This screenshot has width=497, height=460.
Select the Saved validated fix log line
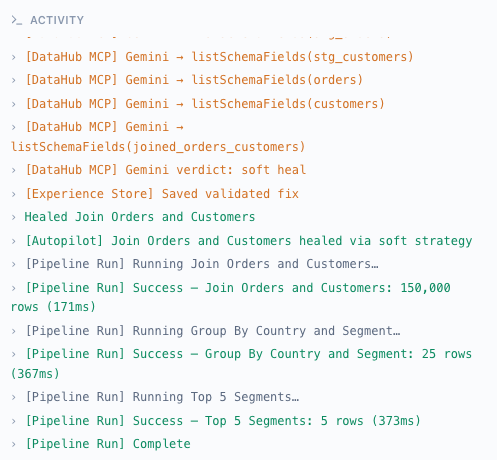point(162,194)
